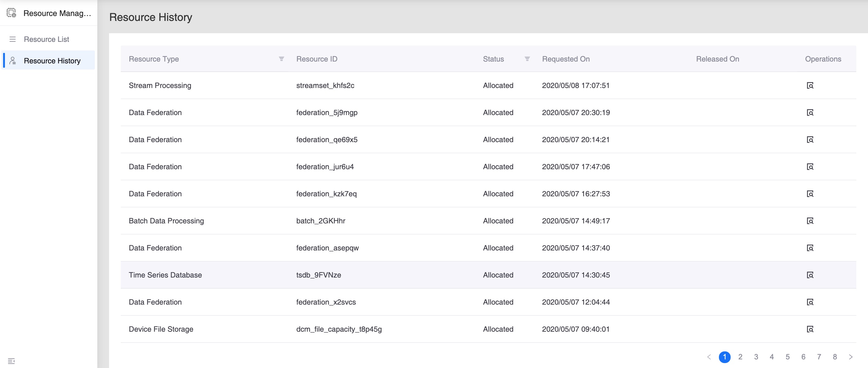Open the Status column filter
The width and height of the screenshot is (868, 368).
[527, 59]
